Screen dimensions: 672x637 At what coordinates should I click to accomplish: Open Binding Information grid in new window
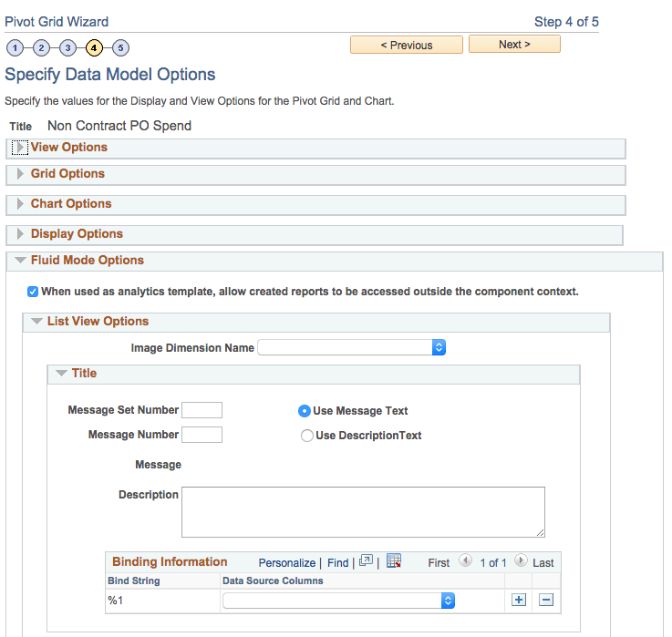(366, 560)
